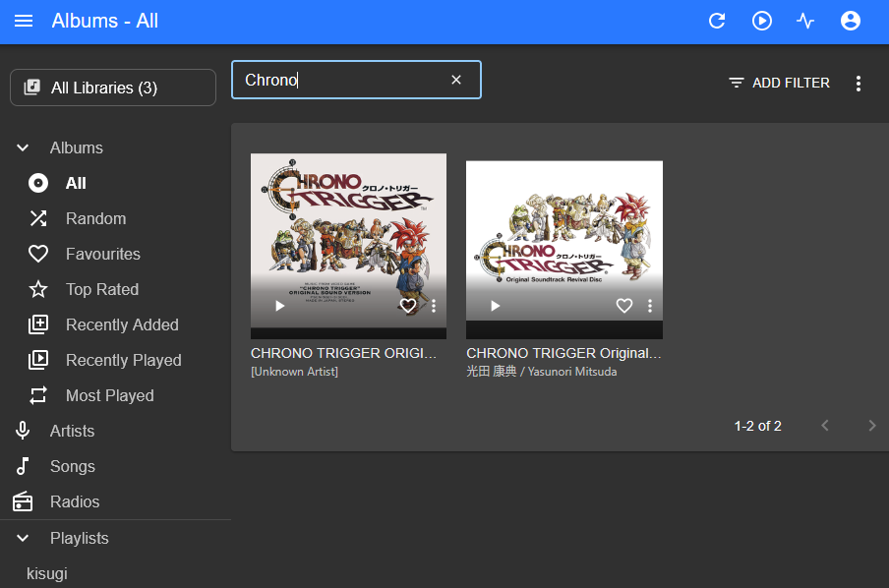Open the All Libraries (3) selector
The width and height of the screenshot is (889, 588).
[x=113, y=88]
